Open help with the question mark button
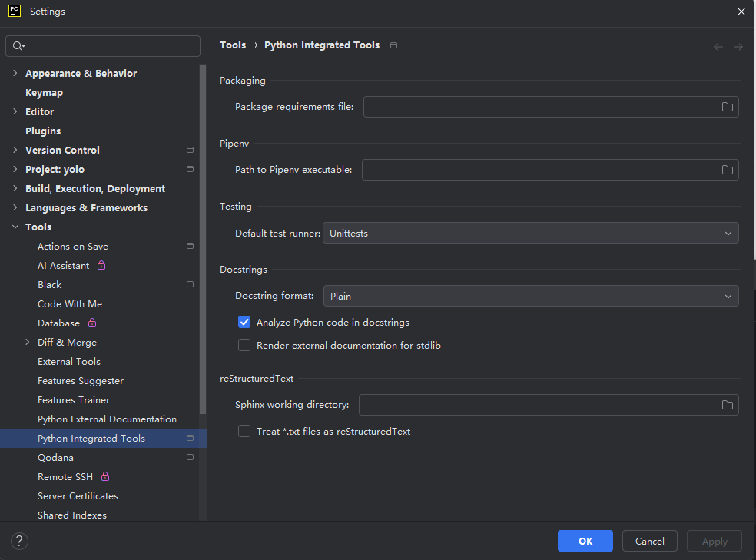Image resolution: width=756 pixels, height=560 pixels. [19, 541]
